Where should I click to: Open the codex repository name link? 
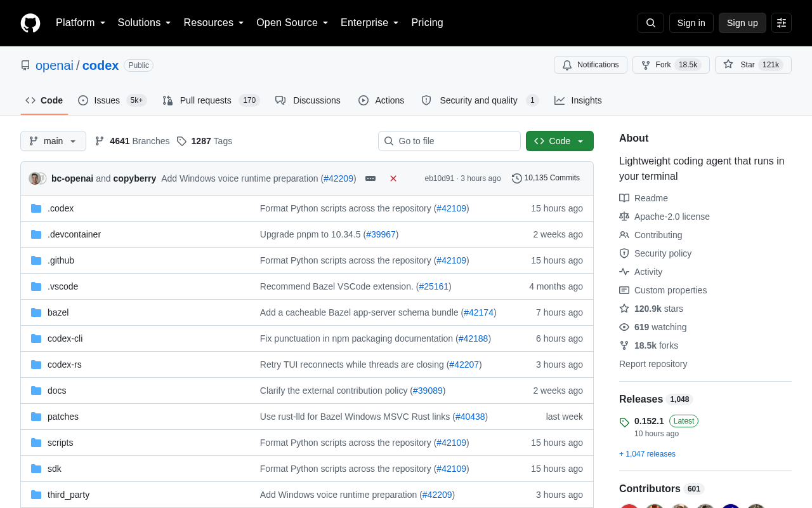100,65
